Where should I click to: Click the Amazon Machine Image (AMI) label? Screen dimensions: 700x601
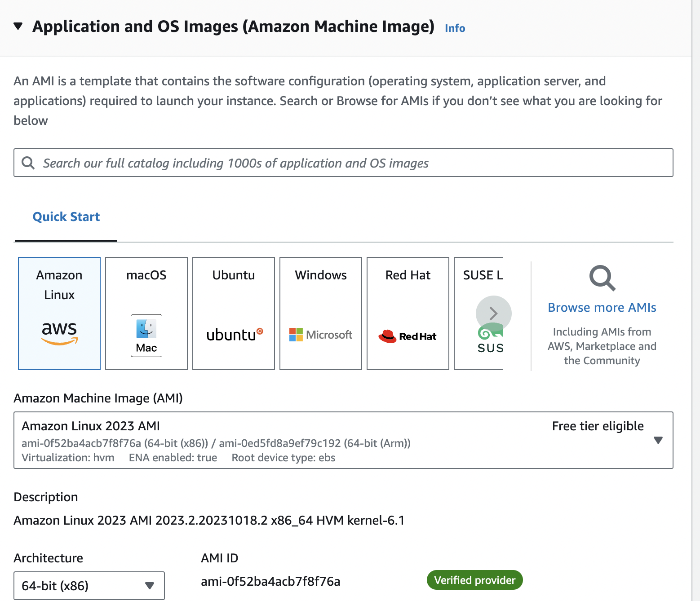pyautogui.click(x=98, y=398)
